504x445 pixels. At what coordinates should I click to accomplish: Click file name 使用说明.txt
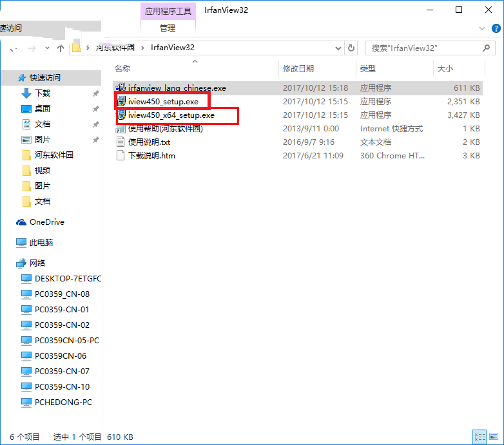click(149, 142)
